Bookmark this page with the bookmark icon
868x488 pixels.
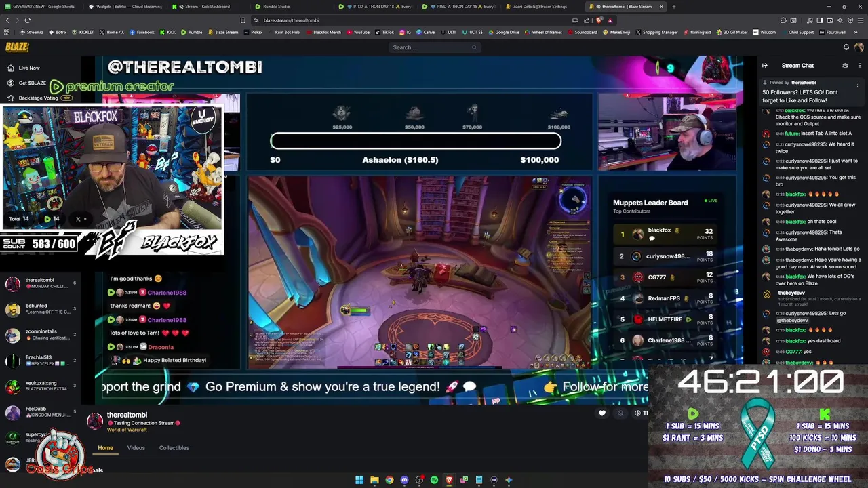point(243,20)
